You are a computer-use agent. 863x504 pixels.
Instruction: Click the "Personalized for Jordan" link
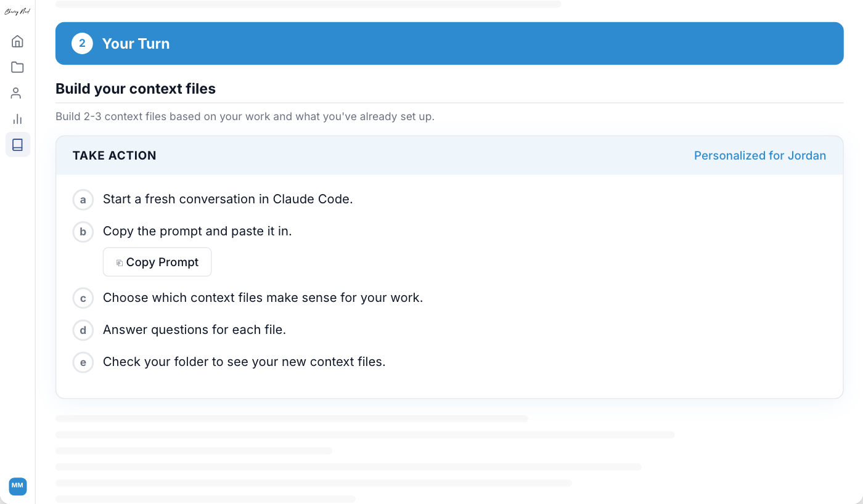(760, 155)
